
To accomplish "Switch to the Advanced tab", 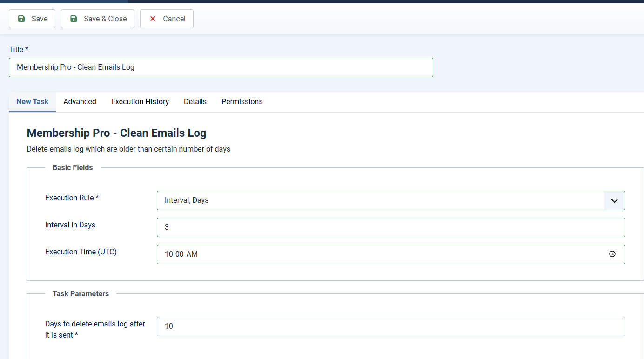I will point(80,102).
